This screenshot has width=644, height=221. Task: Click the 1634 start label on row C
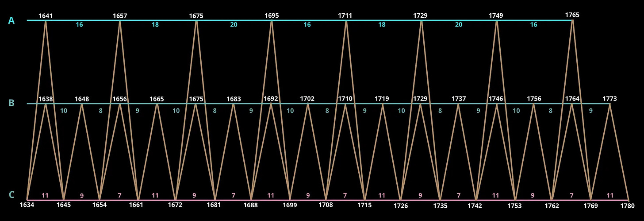(27, 205)
